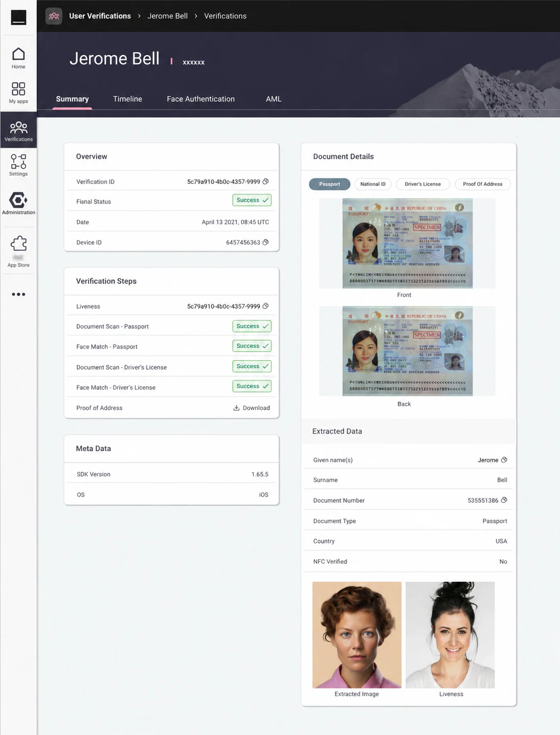Click the Final Status Success badge

[252, 200]
